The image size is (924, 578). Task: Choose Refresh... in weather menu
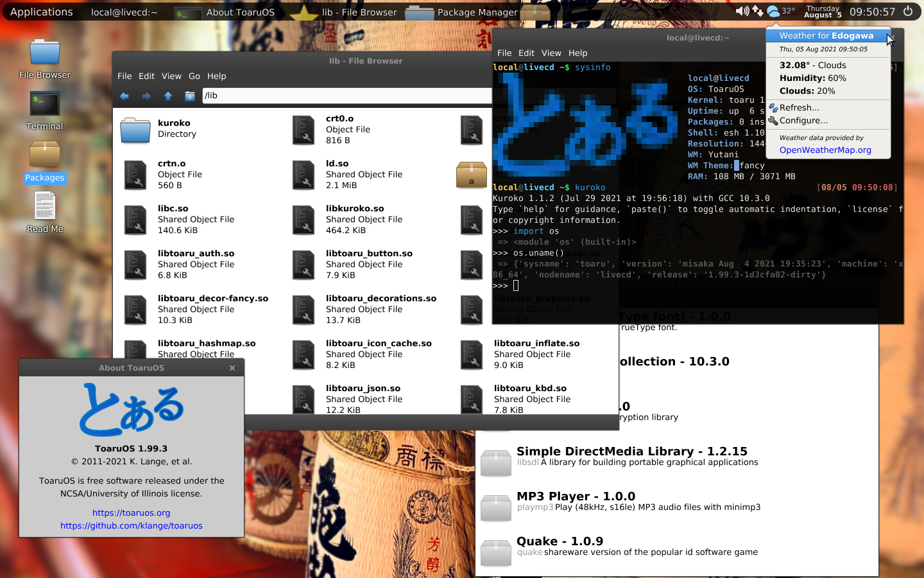coord(828,107)
